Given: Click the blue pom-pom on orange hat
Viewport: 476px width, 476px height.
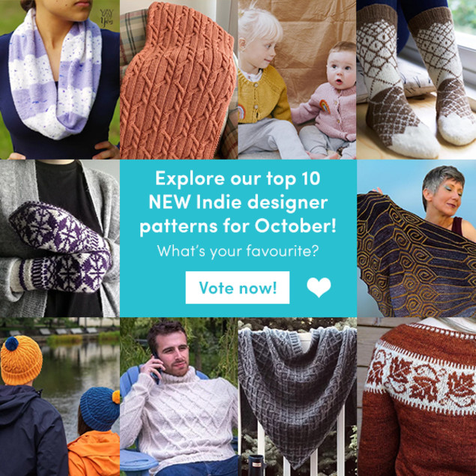Looking at the screenshot, I should click(12, 343).
